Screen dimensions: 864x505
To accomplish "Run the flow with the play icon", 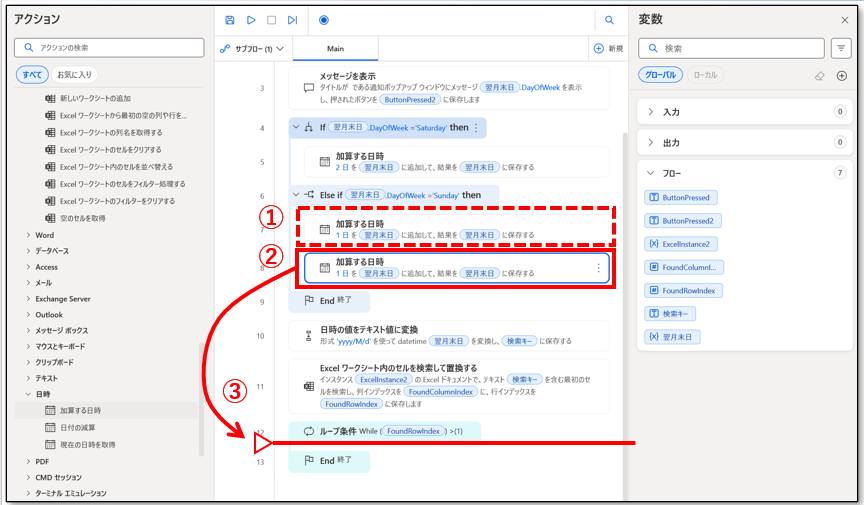I will pos(251,20).
